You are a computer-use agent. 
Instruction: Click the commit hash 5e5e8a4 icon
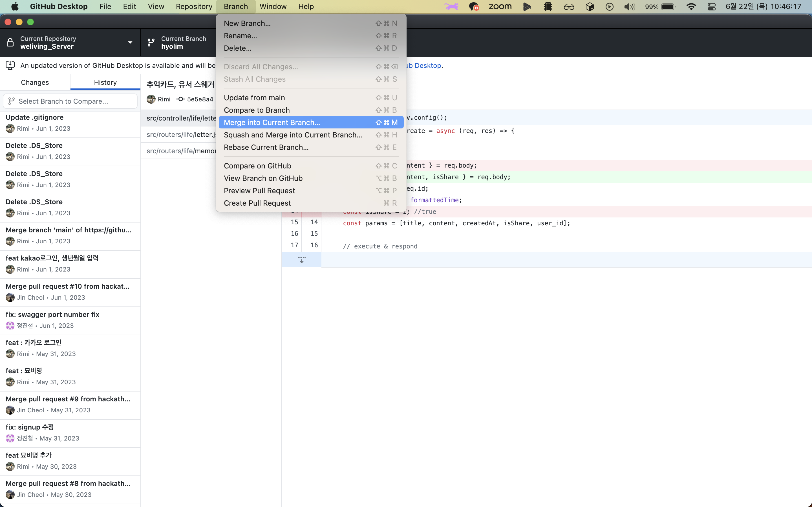[x=181, y=99]
